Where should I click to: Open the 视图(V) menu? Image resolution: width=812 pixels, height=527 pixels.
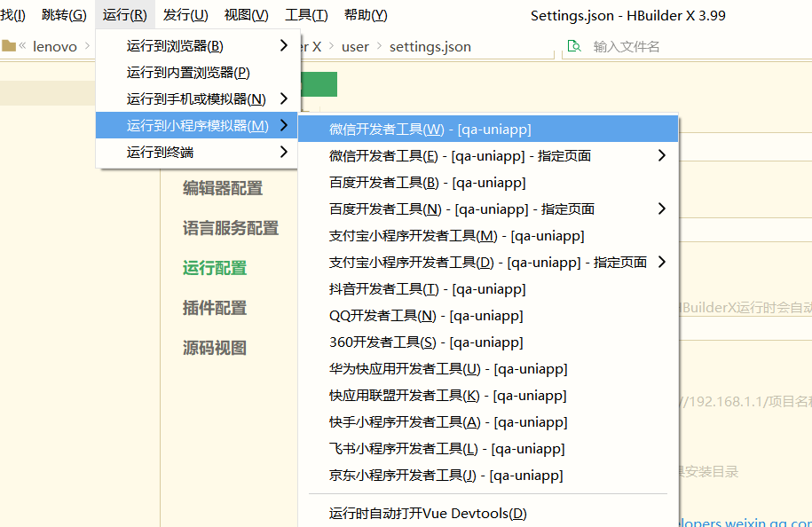(x=246, y=15)
